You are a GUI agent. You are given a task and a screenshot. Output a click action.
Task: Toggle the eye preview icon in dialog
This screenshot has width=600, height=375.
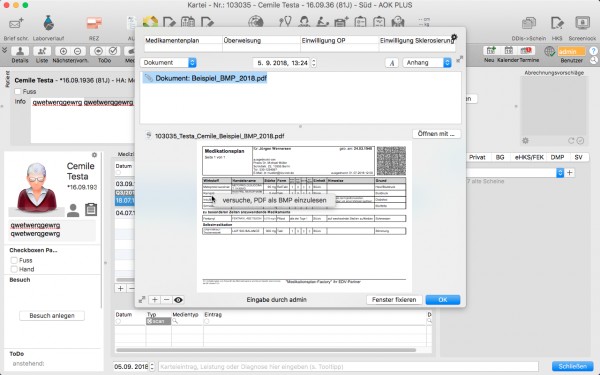(x=178, y=300)
